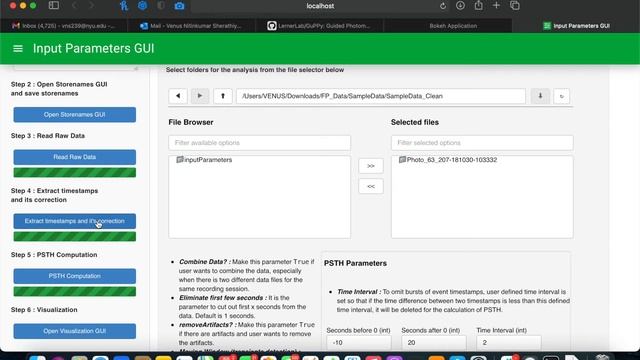This screenshot has width=640, height=360.
Task: Open a new tab with plus icon
Action: tap(496, 6)
